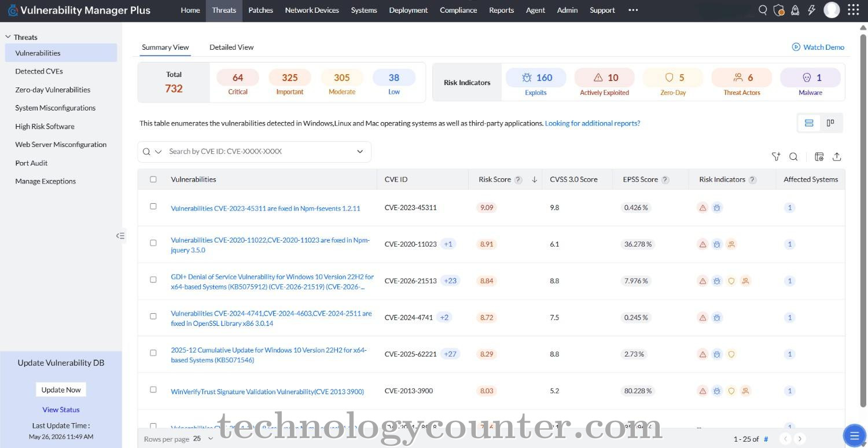Viewport: 868px width, 448px height.
Task: Expand the +27 CVEs for CVE-2025-62221
Action: pyautogui.click(x=450, y=354)
